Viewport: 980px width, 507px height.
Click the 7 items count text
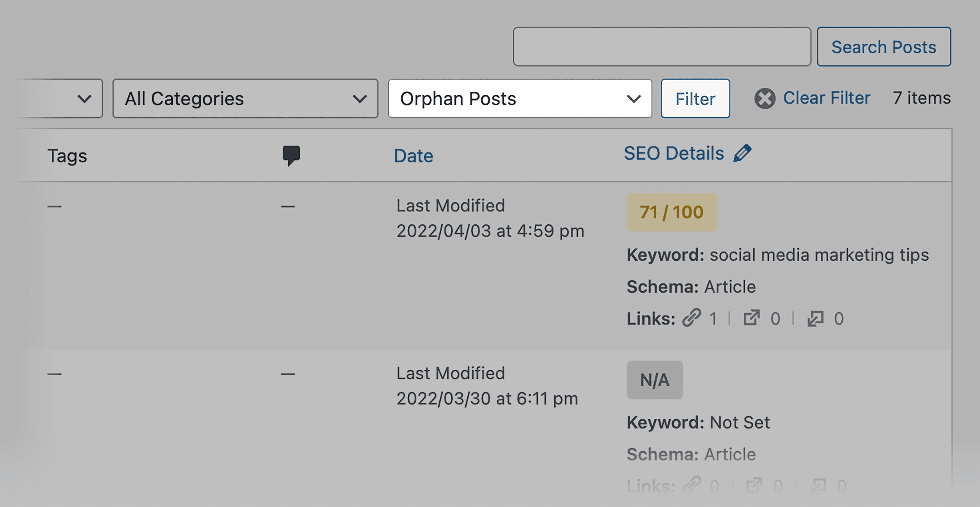922,98
